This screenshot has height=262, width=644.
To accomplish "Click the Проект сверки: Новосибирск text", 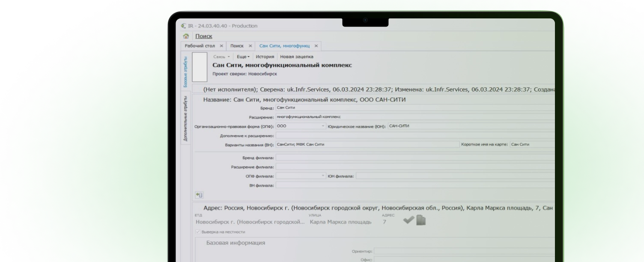I will (x=244, y=74).
